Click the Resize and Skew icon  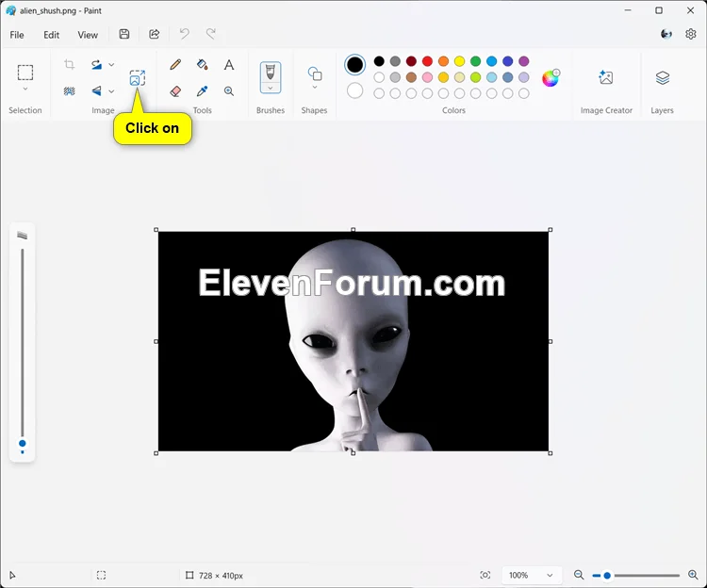[x=137, y=78]
